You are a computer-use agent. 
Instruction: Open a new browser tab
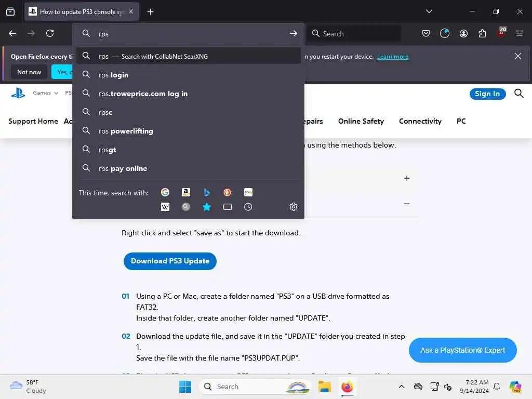click(150, 12)
